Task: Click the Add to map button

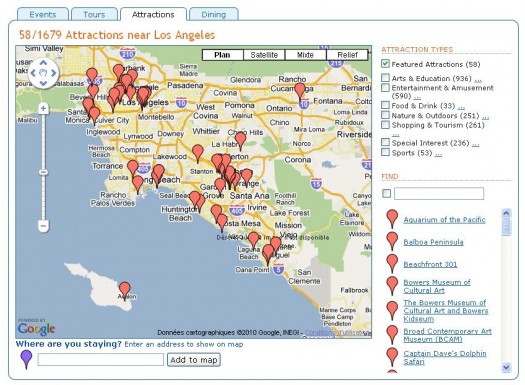Action: point(194,360)
